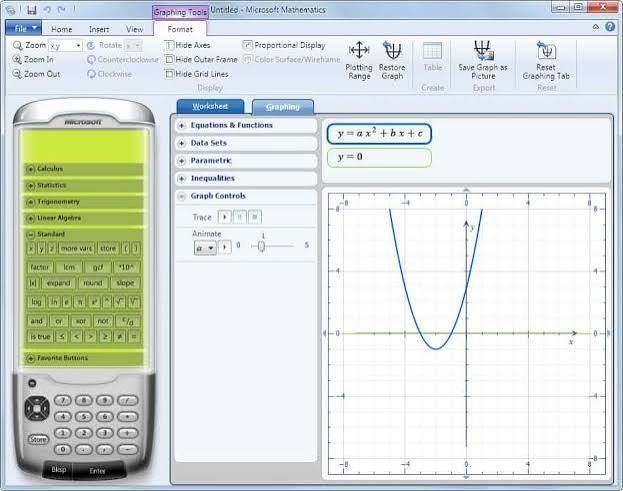623x491 pixels.
Task: Click the 'more vars' key
Action: pyautogui.click(x=76, y=249)
